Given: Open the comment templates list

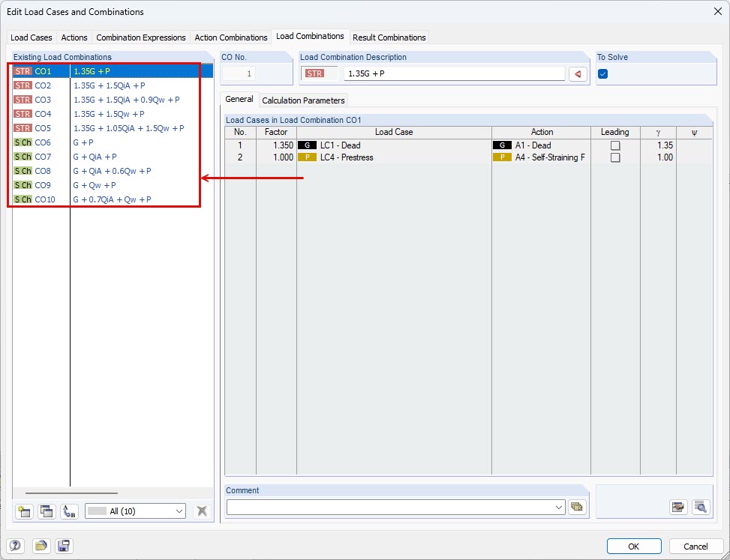Looking at the screenshot, I should coord(577,507).
